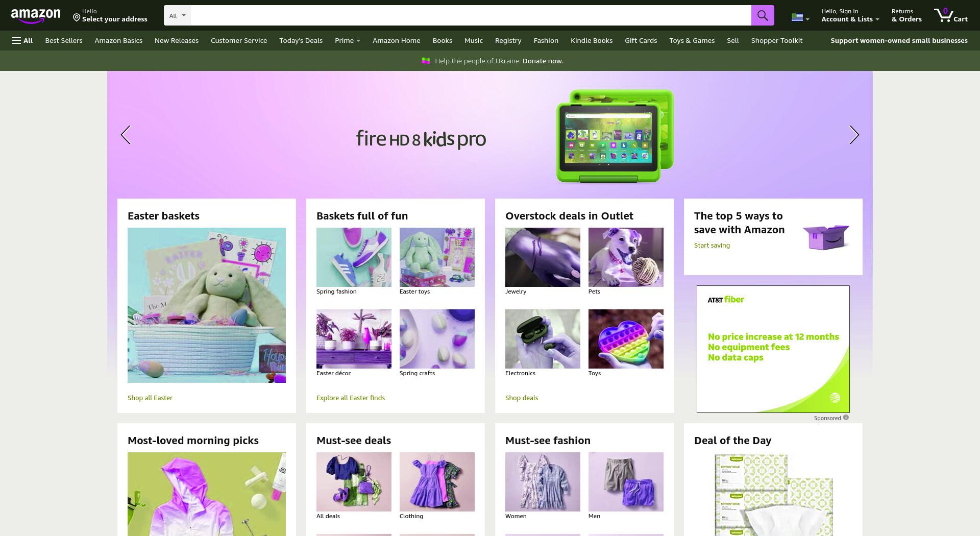Open the hamburger All menu

[22, 40]
